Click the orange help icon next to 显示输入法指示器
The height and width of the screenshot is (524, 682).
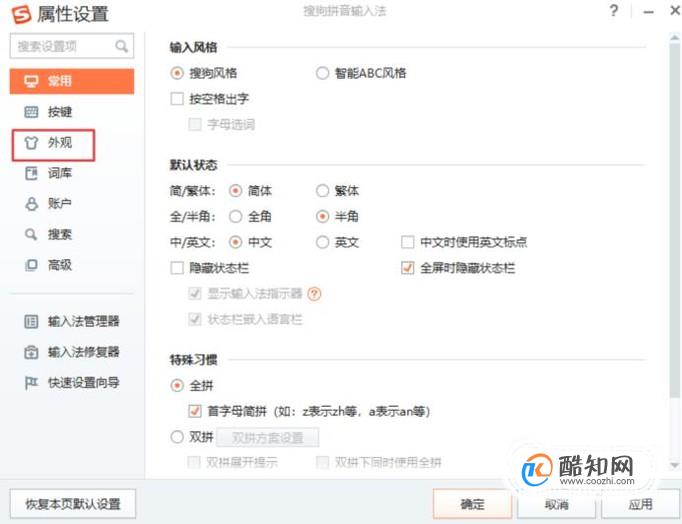314,294
